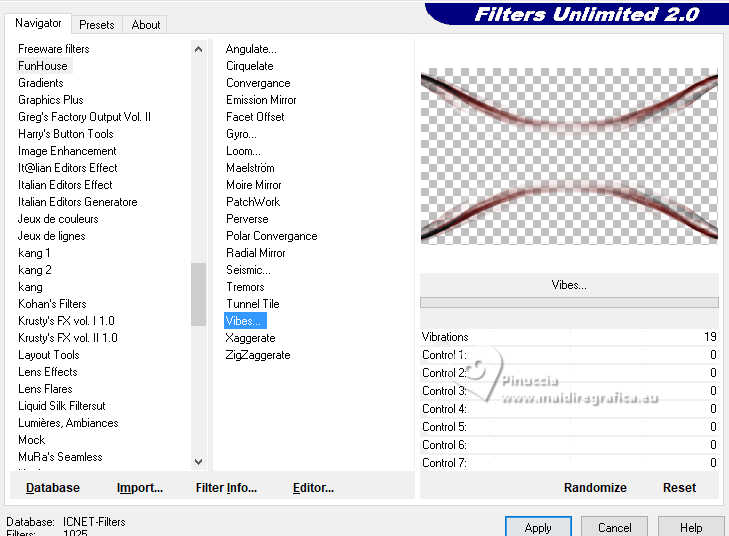Image resolution: width=729 pixels, height=536 pixels.
Task: Choose the Tremors filter
Action: (245, 287)
